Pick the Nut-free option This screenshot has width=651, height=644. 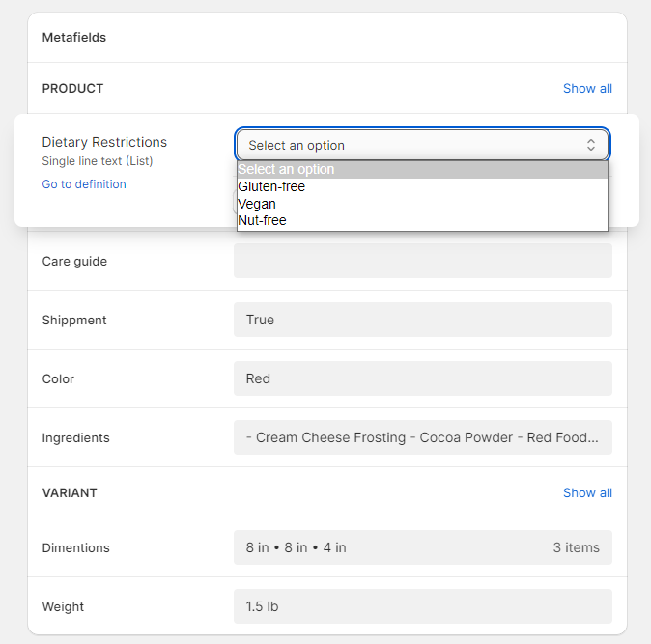262,220
